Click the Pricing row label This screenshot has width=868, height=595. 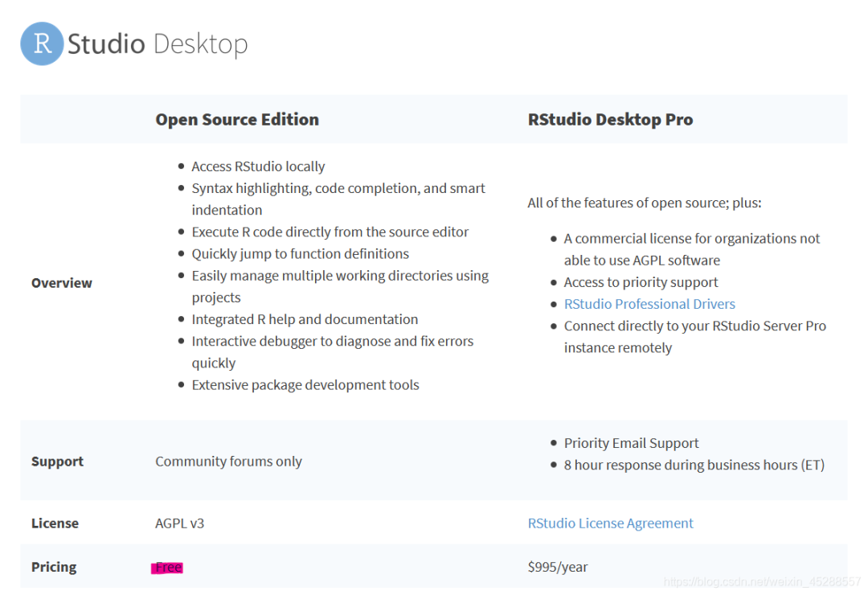tap(54, 567)
